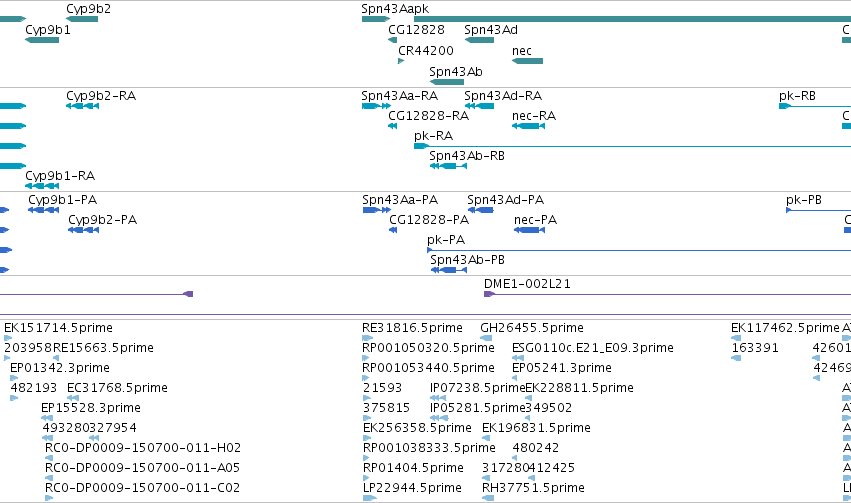Select the CR44200 gene arrow

click(x=401, y=61)
